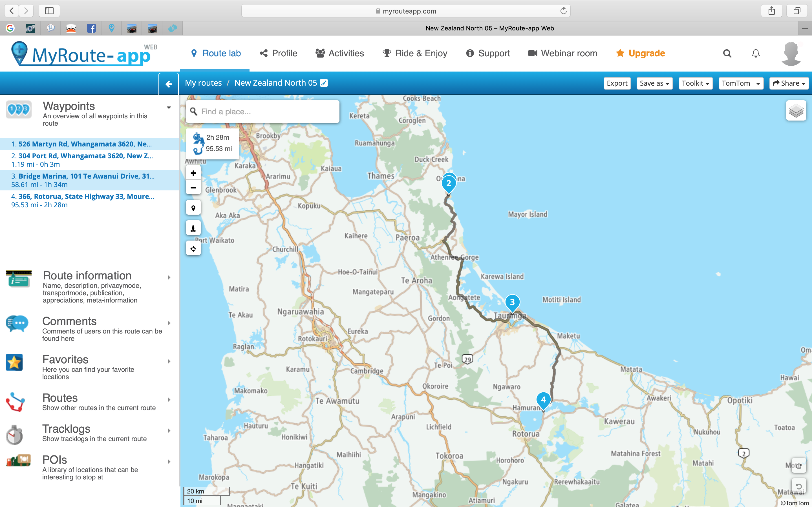Expand the POIs section
This screenshot has width=812, height=507.
(169, 462)
